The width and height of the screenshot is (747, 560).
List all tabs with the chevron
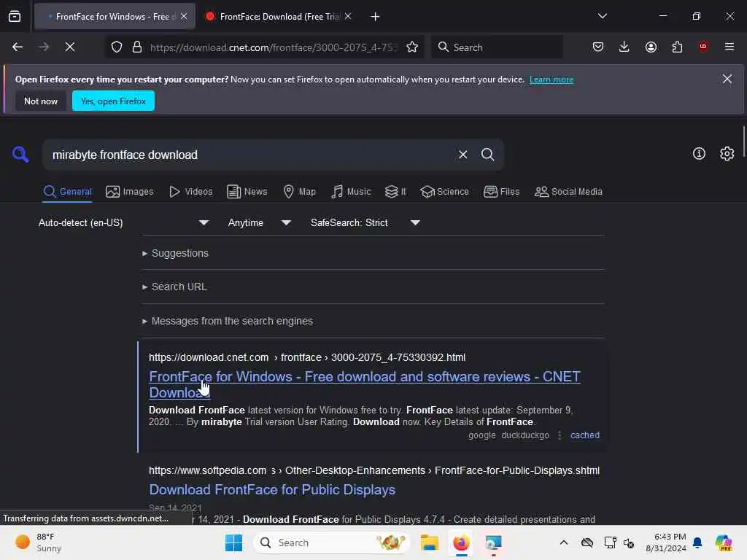(602, 16)
